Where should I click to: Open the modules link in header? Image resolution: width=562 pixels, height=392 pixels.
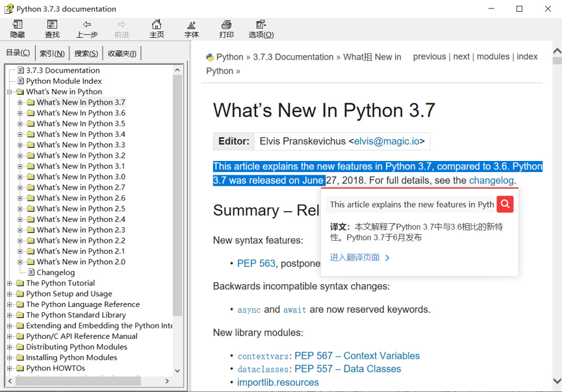click(x=493, y=56)
